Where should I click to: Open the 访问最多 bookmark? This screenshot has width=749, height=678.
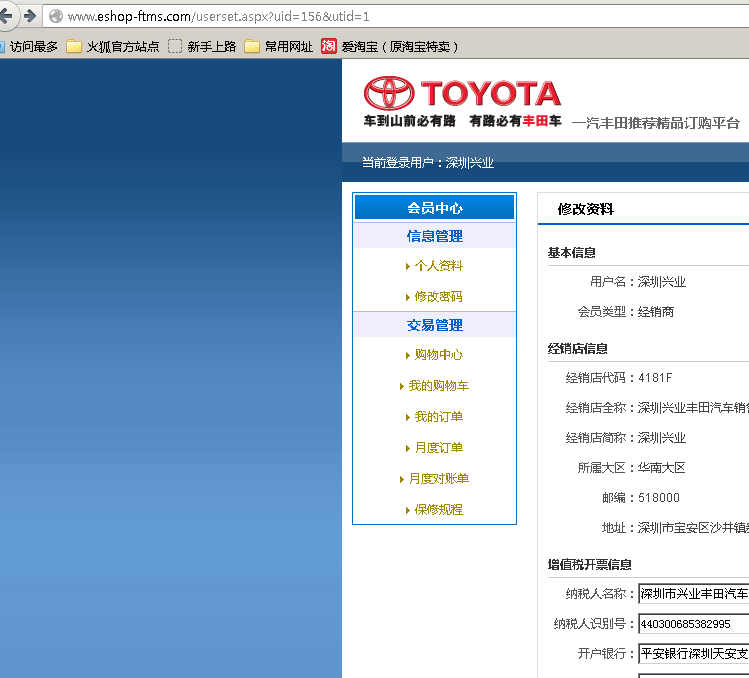[29, 46]
